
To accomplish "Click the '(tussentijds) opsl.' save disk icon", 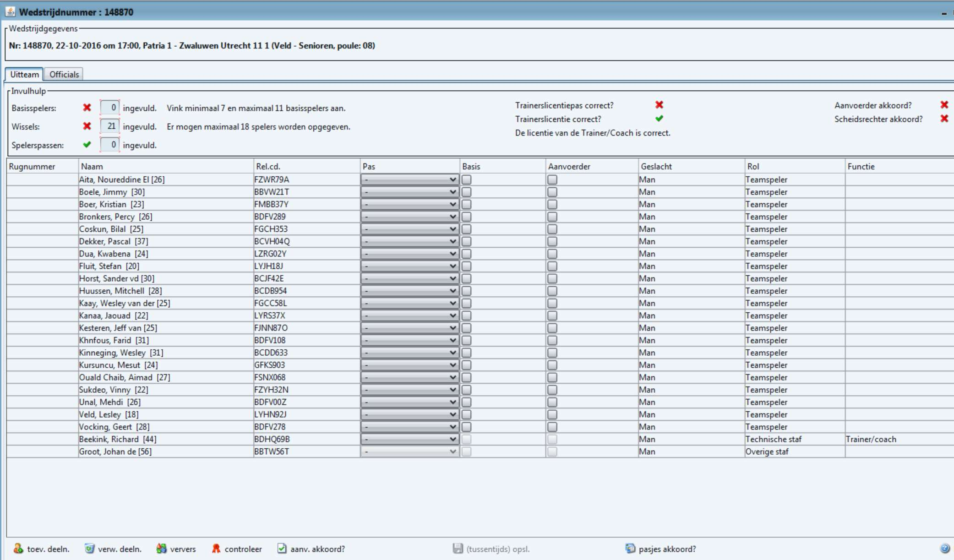I will click(x=458, y=549).
